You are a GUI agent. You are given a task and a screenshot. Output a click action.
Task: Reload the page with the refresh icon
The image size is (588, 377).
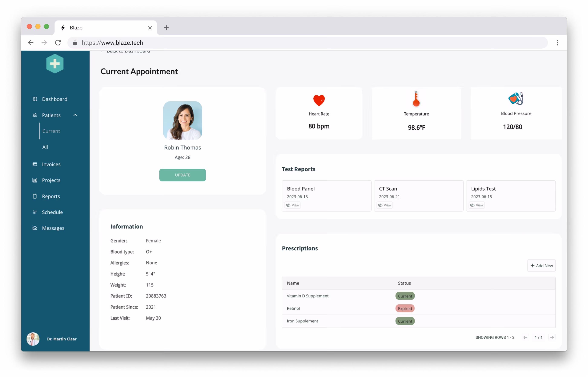click(58, 43)
